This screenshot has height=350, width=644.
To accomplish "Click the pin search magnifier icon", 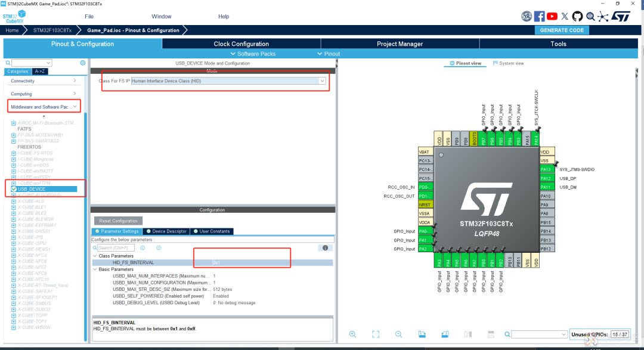I will [x=507, y=334].
